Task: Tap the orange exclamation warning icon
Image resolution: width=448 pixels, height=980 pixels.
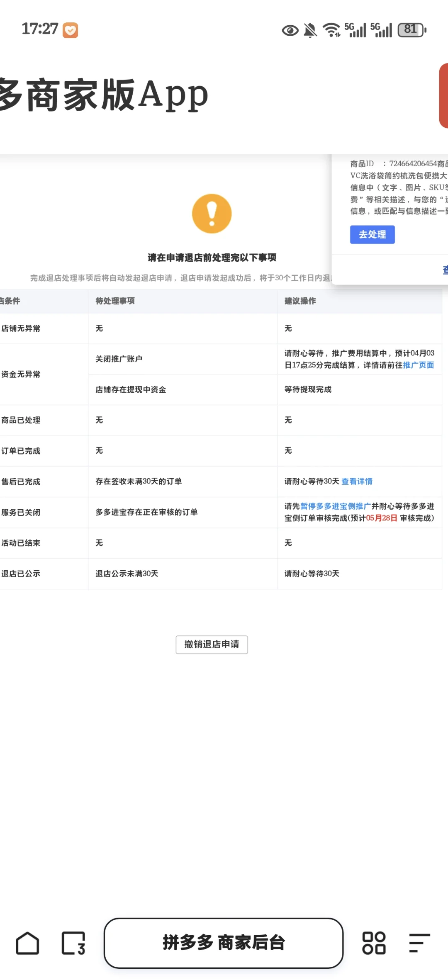Action: [212, 214]
